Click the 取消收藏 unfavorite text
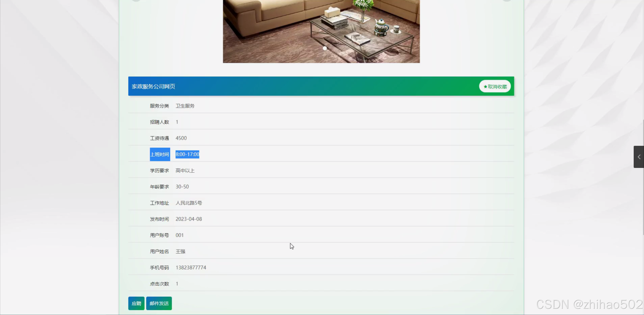The image size is (644, 315). point(497,87)
